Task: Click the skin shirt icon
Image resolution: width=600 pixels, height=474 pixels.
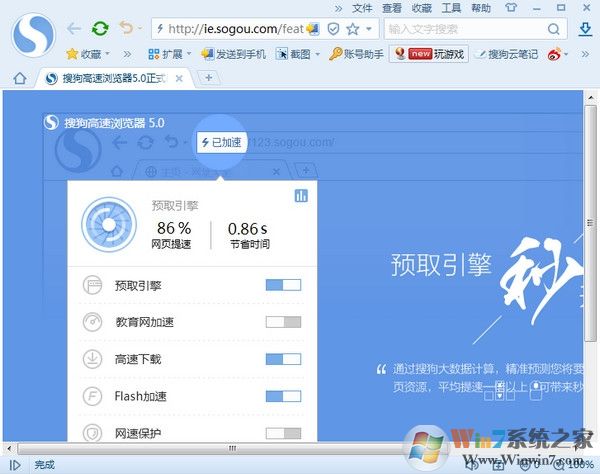Action: tap(511, 8)
